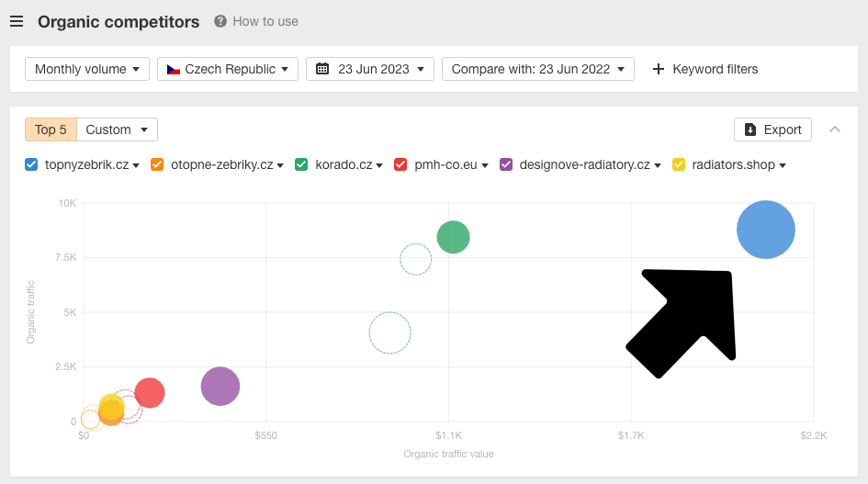The image size is (868, 484).
Task: Uncheck the otopne-zebriky.cz checkbox
Action: coord(157,164)
